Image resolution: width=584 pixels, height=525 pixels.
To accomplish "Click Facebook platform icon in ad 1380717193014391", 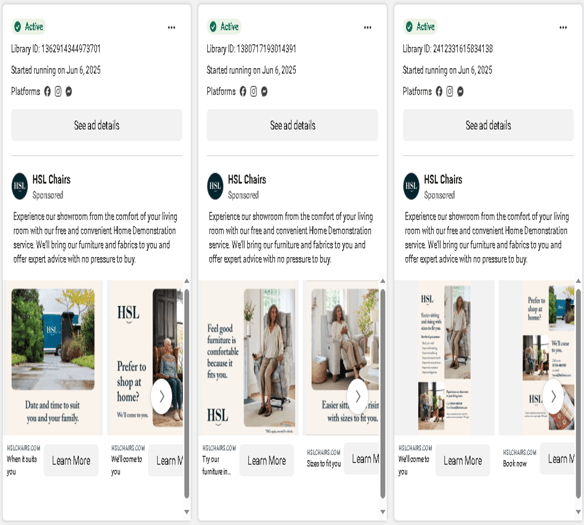I will 243,91.
